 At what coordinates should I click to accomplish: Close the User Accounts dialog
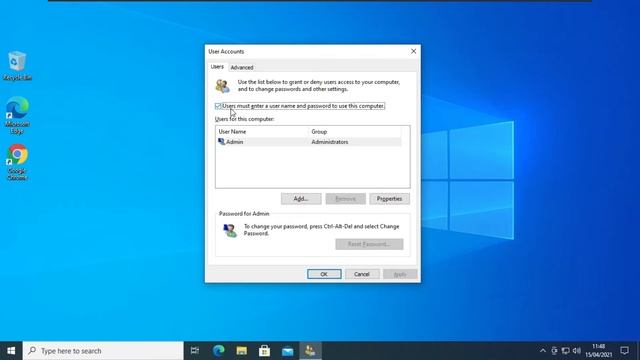tap(413, 51)
